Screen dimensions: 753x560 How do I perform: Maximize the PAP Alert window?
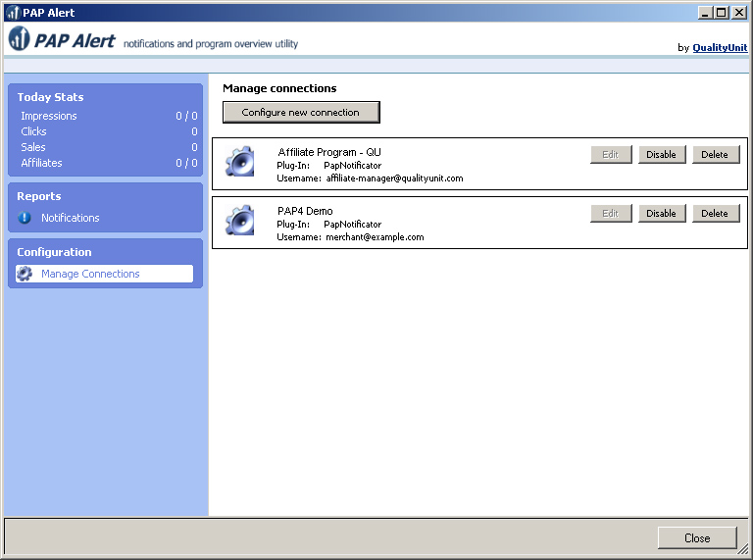click(x=722, y=13)
